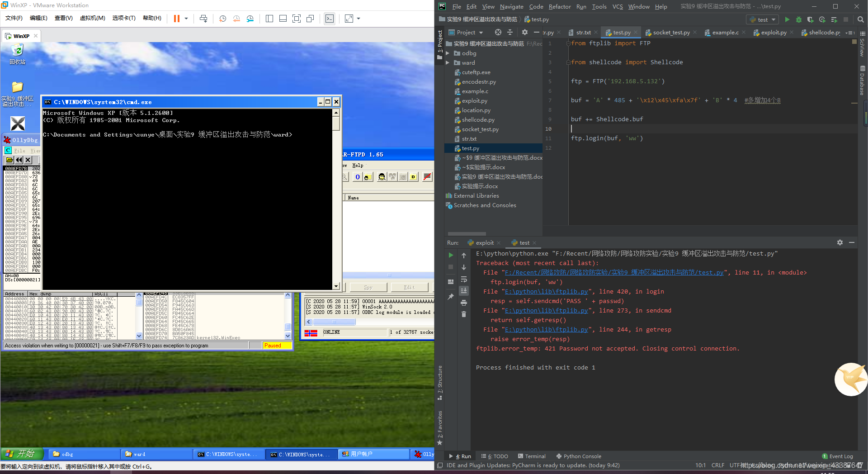Image resolution: width=868 pixels, height=474 pixels.
Task: Open VMware power options dropdown arrow
Action: pyautogui.click(x=186, y=19)
